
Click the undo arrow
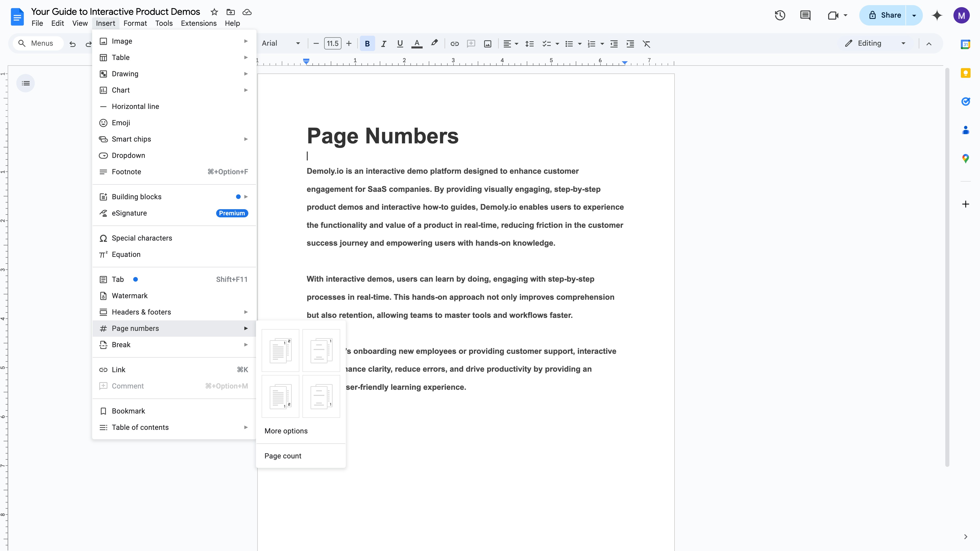(x=72, y=44)
